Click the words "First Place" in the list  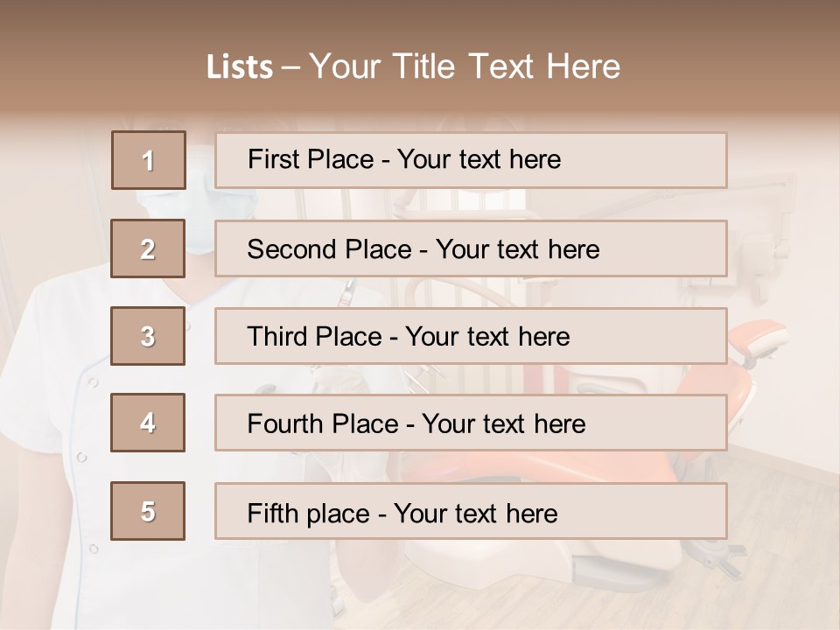point(308,159)
